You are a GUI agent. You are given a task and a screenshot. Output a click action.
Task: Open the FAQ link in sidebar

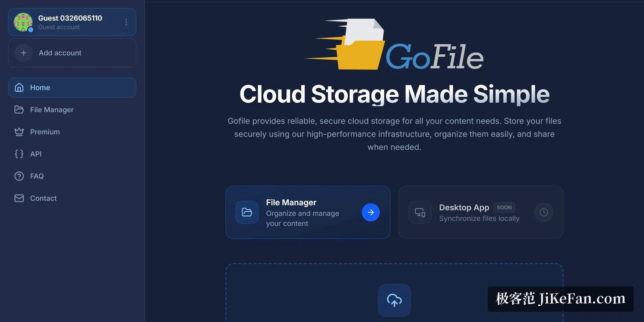pos(72,176)
